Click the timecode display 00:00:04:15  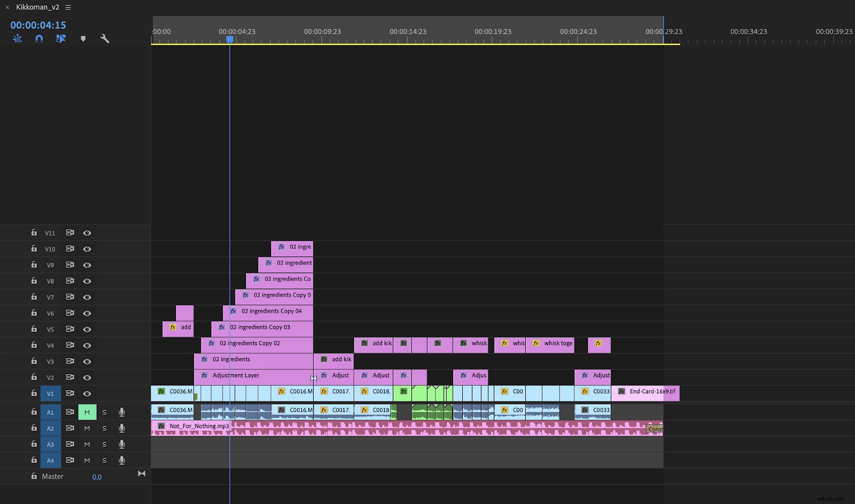(37, 25)
